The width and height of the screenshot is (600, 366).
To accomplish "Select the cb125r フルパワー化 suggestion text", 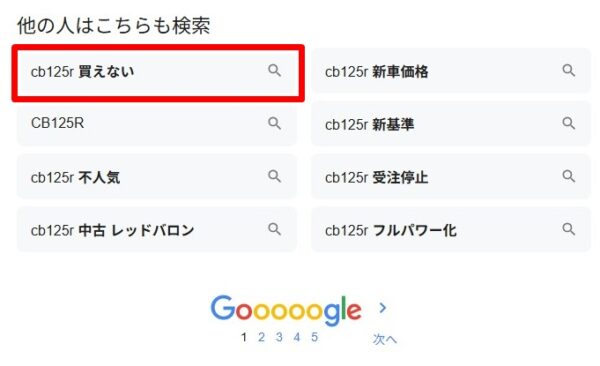I will (x=391, y=230).
